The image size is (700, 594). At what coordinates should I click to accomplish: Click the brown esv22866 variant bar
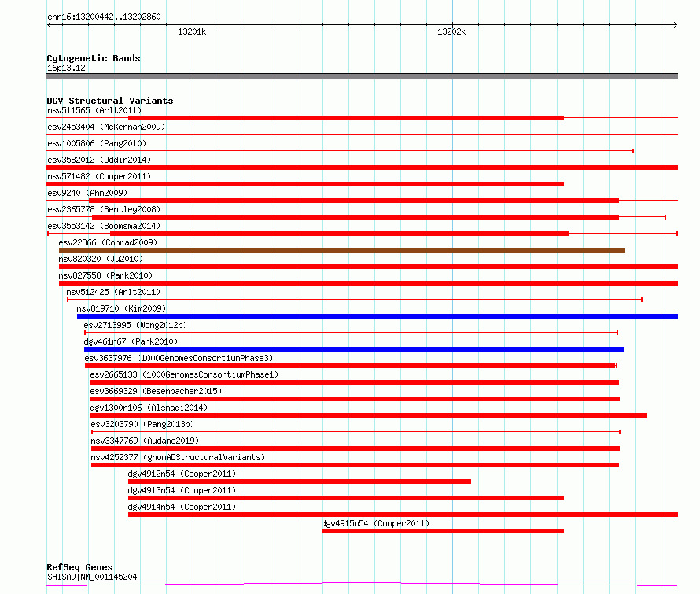tap(342, 250)
